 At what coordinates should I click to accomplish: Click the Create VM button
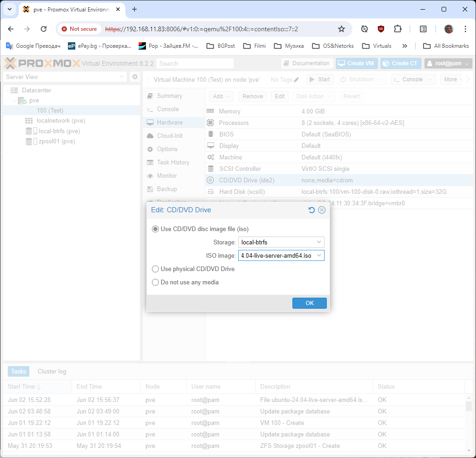click(356, 63)
